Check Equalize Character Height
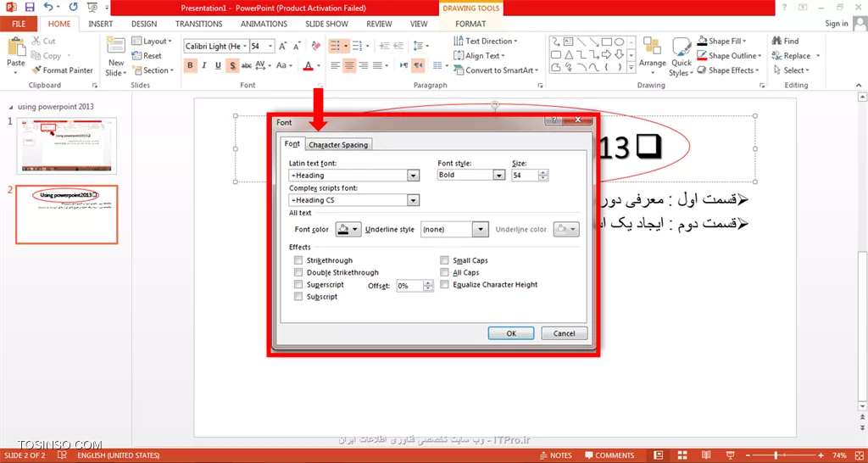Viewport: 868px width, 463px height. pos(444,285)
